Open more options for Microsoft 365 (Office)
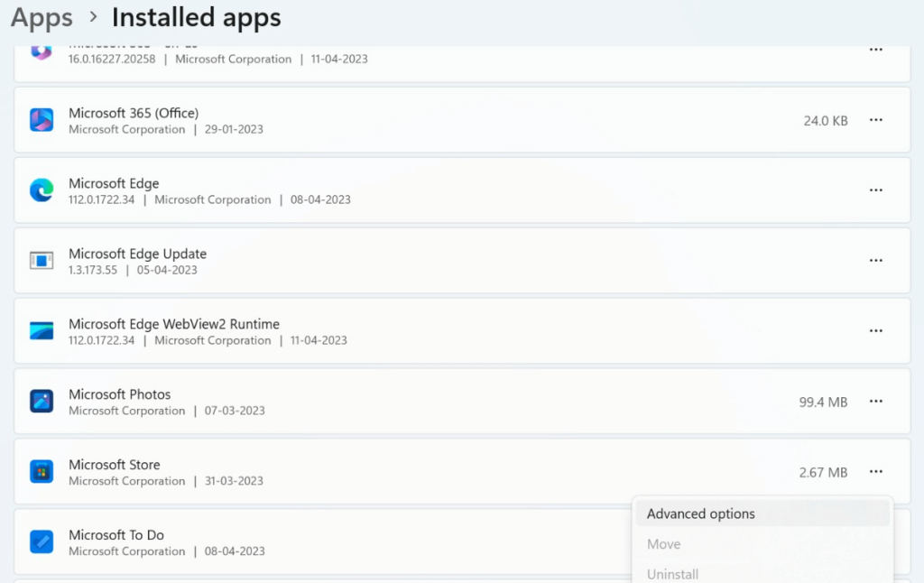The image size is (924, 583). coord(875,120)
